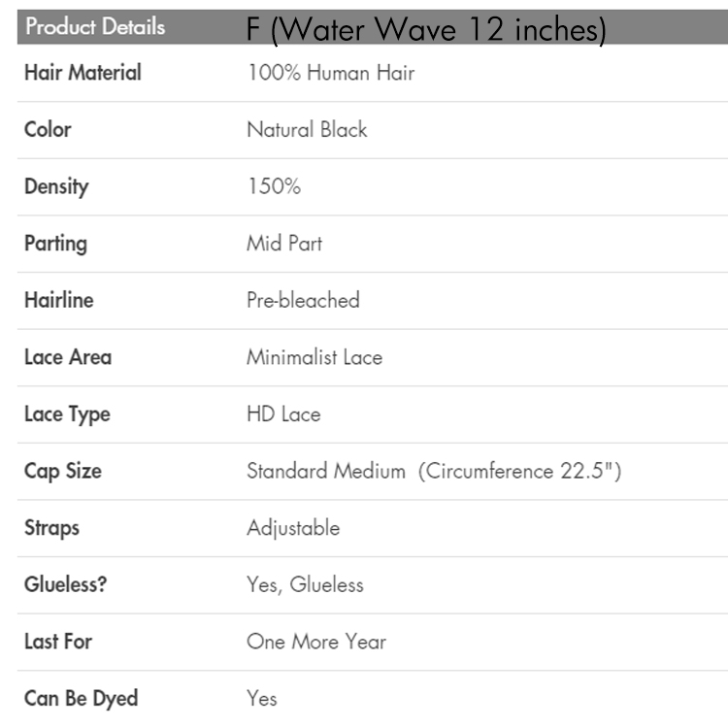Select the 'F (Water Wave 12 inches)' title text
Viewport: 728px width, 728px height.
coord(426,30)
